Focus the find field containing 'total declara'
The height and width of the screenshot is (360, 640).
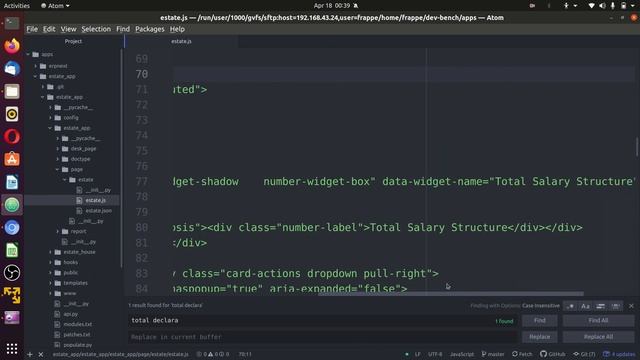[x=322, y=320]
